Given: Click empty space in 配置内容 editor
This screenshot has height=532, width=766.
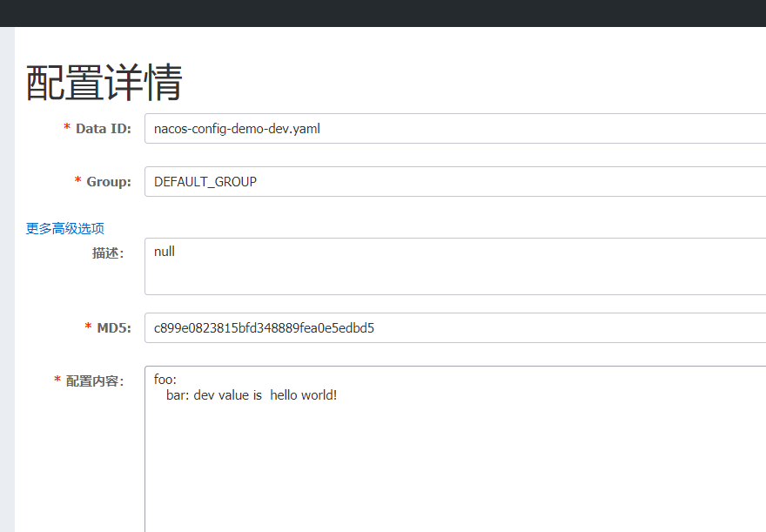Looking at the screenshot, I should [455, 469].
